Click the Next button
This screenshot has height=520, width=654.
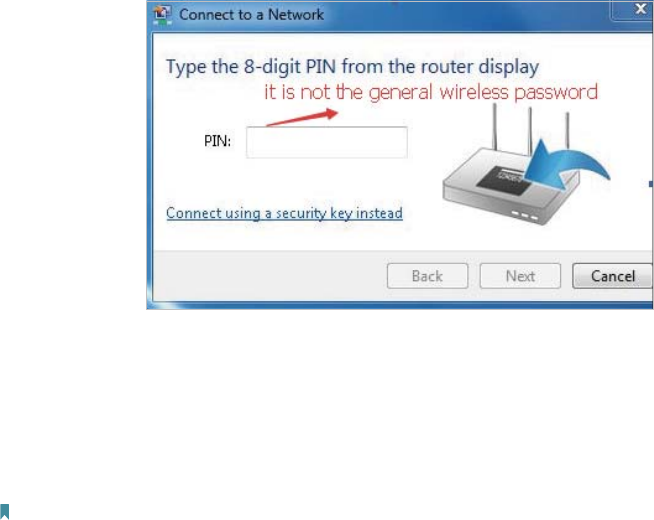pos(520,276)
